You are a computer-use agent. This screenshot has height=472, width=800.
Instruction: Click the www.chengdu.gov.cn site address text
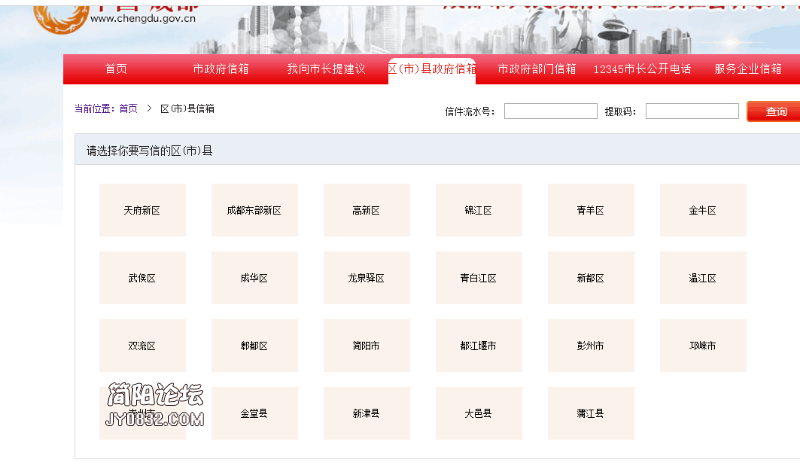point(142,19)
